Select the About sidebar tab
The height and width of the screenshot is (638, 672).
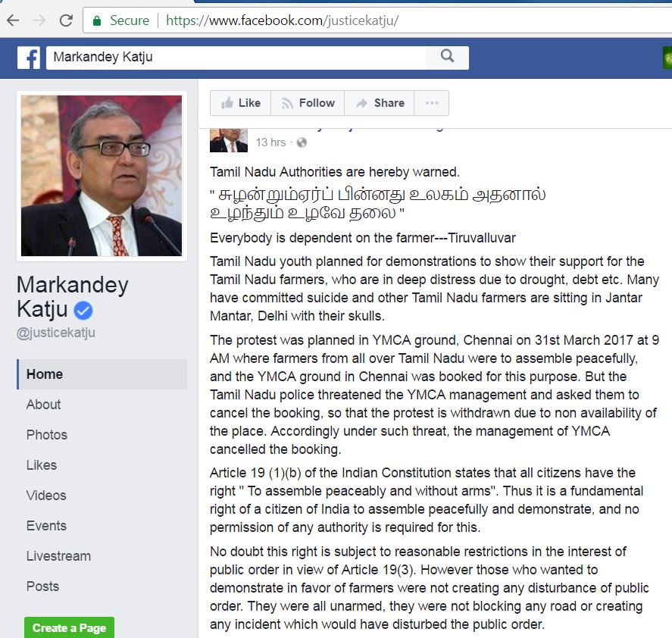pos(43,405)
